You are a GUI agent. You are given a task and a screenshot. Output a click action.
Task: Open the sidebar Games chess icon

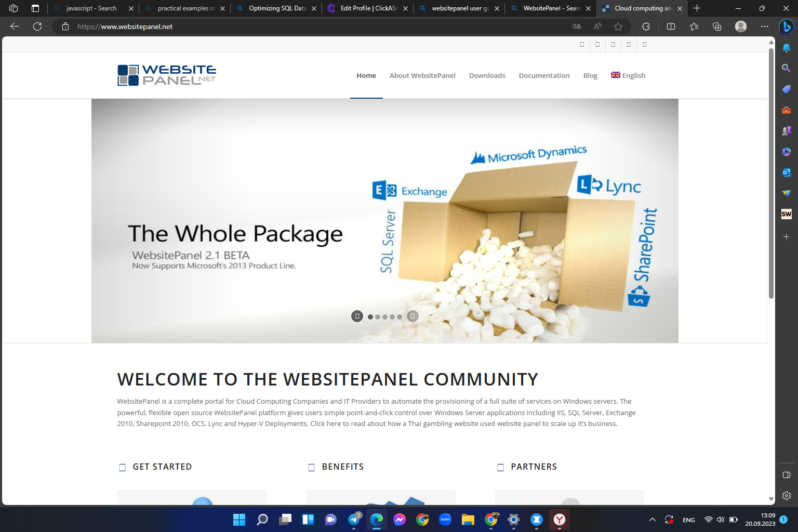coord(787,131)
